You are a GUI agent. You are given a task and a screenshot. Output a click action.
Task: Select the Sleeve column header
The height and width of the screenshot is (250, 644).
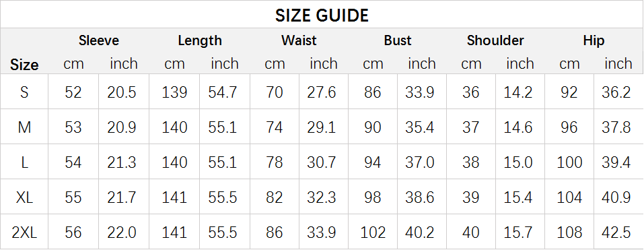tap(98, 40)
